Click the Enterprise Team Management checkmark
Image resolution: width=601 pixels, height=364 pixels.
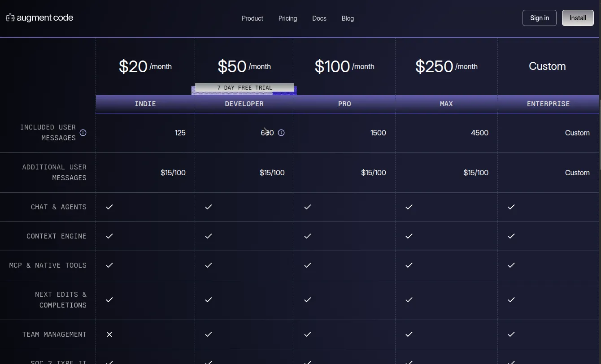(x=511, y=334)
